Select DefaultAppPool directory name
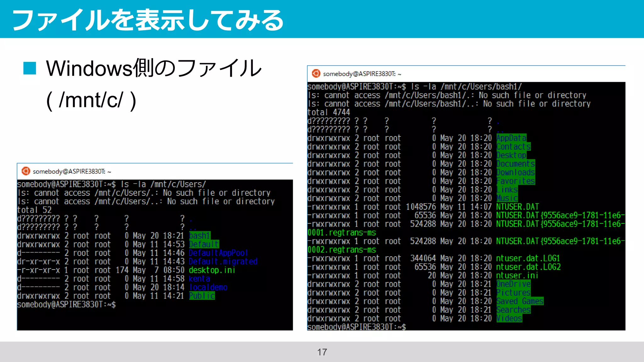644x362 pixels. [x=219, y=253]
